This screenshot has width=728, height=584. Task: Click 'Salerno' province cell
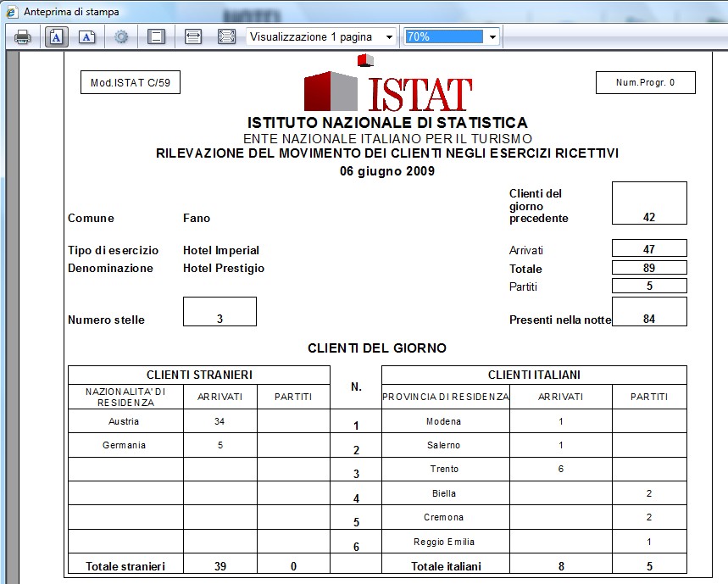point(444,445)
